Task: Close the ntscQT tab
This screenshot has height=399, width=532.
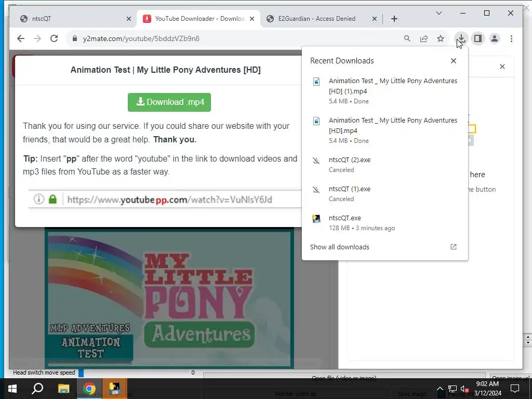Action: (x=129, y=19)
